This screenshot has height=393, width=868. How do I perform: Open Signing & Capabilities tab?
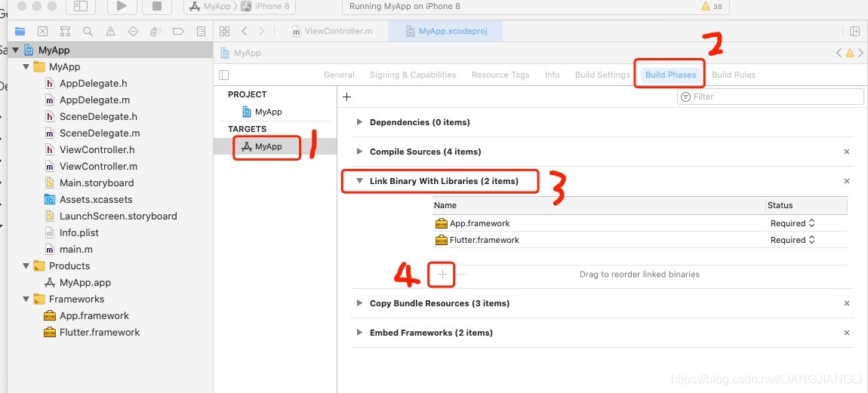[x=413, y=75]
